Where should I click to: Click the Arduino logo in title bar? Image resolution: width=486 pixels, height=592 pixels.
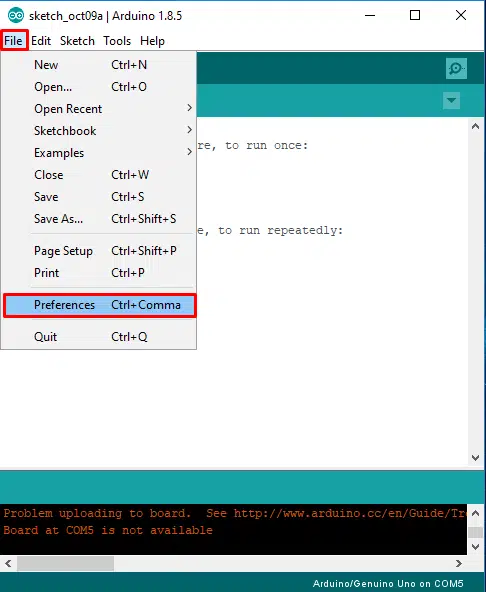(x=16, y=15)
